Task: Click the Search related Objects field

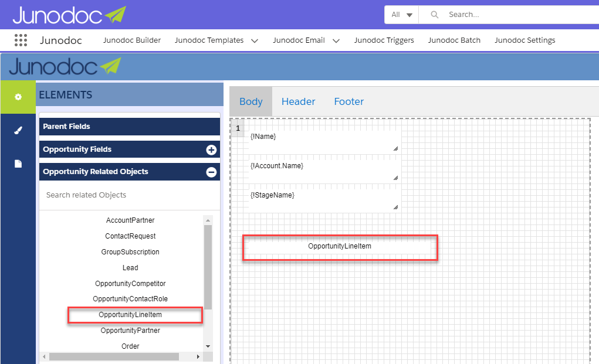Action: point(130,195)
